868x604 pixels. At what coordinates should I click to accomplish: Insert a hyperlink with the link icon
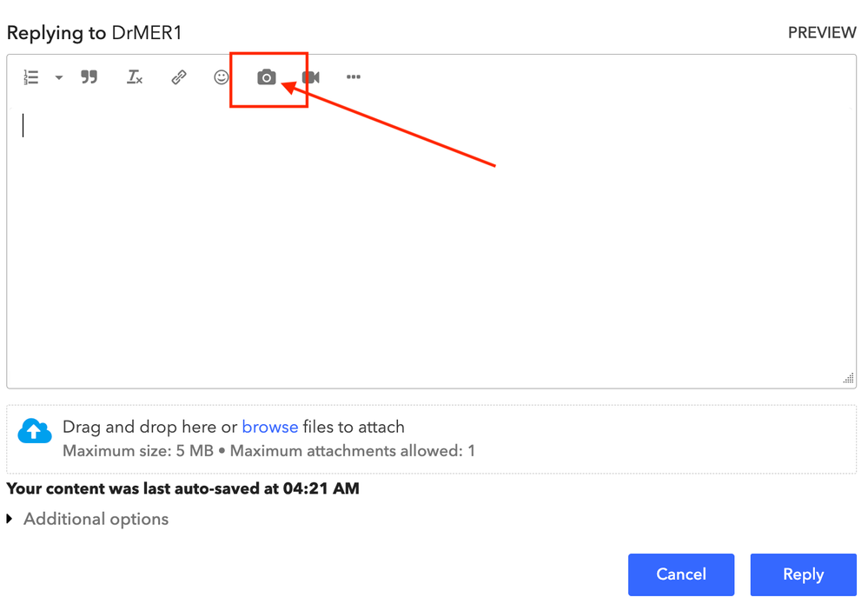179,77
